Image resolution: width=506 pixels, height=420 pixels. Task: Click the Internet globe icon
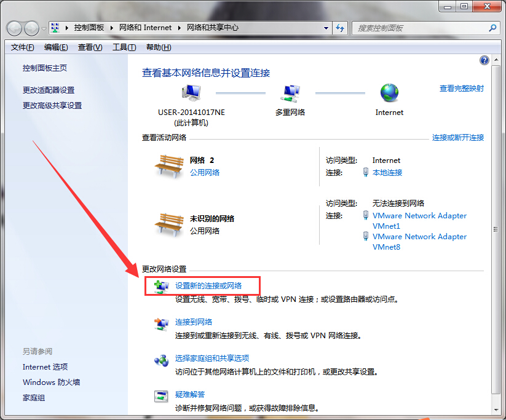tap(389, 93)
